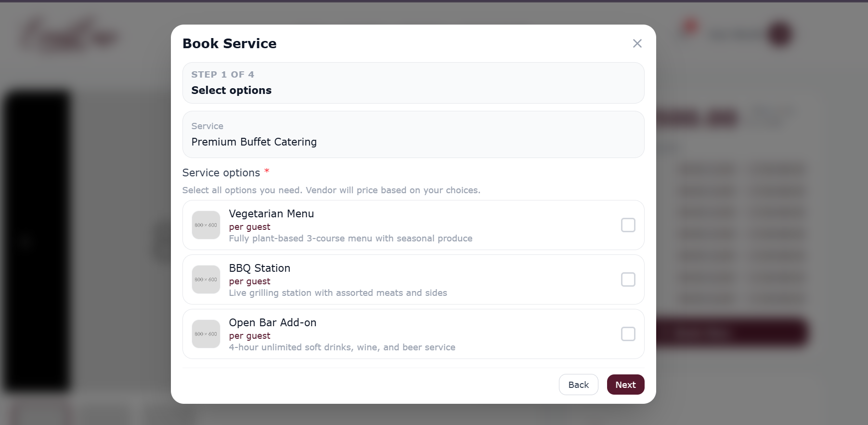Choose the Open Bar Add-on title
868x425 pixels.
click(272, 322)
